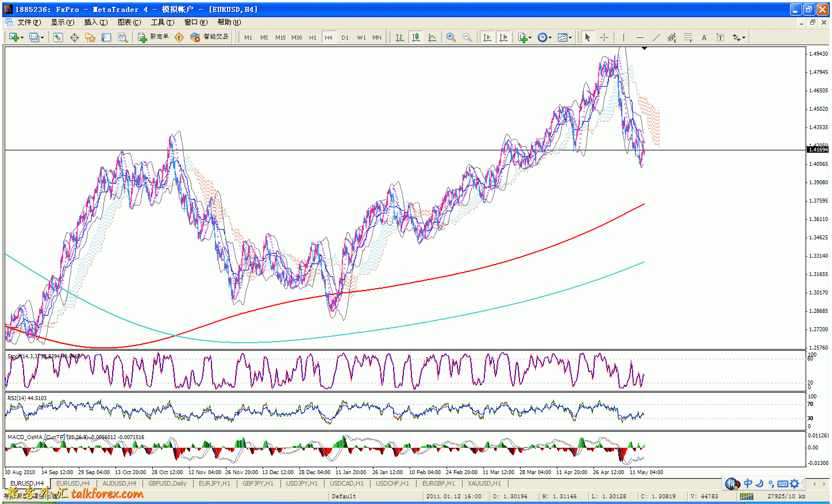Click the 1.41694 price level label
The image size is (832, 504).
click(818, 150)
